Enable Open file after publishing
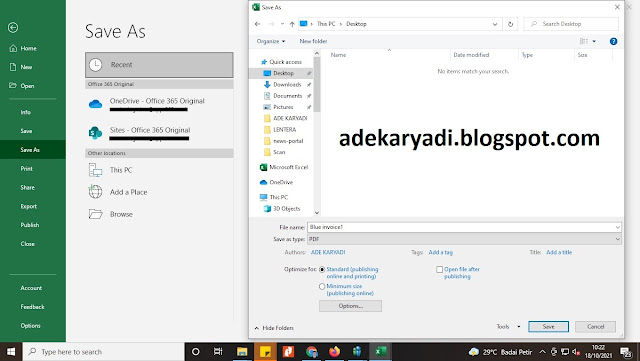640x361 pixels. tap(440, 270)
